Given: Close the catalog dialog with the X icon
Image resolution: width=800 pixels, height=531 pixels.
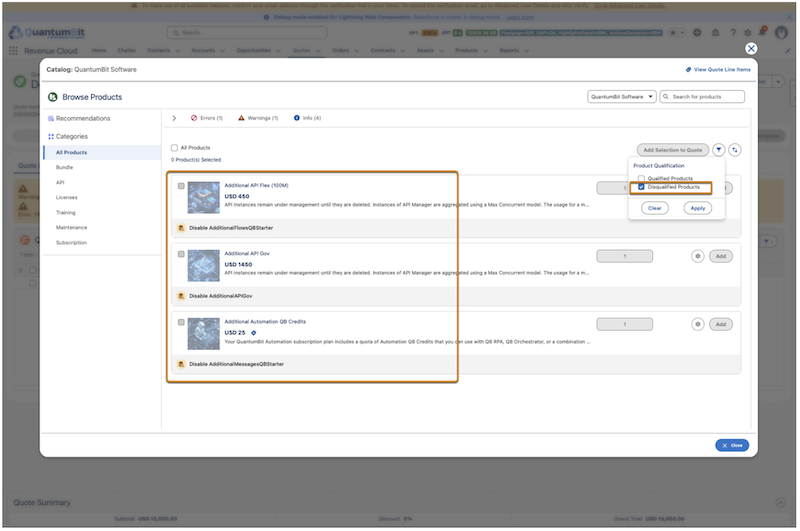Looking at the screenshot, I should [x=751, y=48].
